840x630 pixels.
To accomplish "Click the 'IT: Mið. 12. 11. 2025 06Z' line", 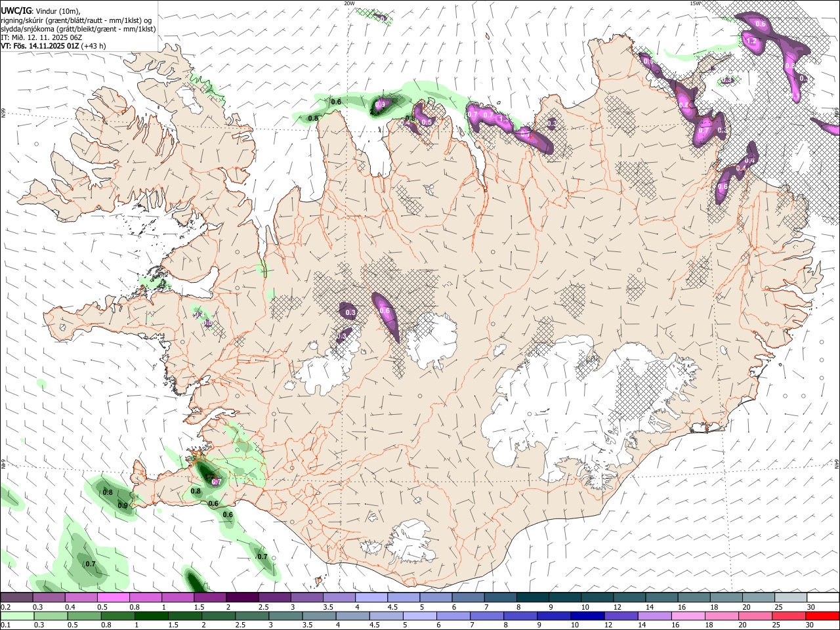I will point(41,37).
